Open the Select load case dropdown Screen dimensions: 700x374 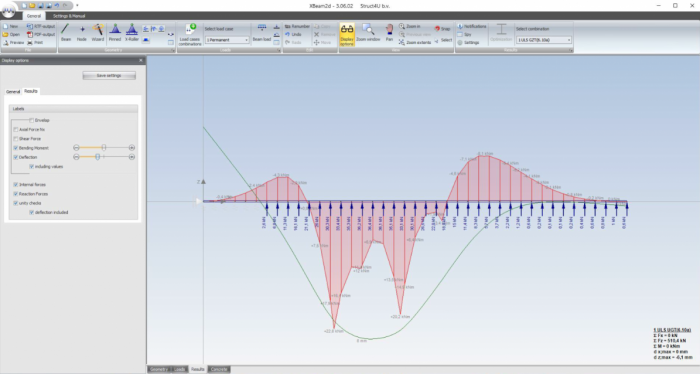coord(227,40)
